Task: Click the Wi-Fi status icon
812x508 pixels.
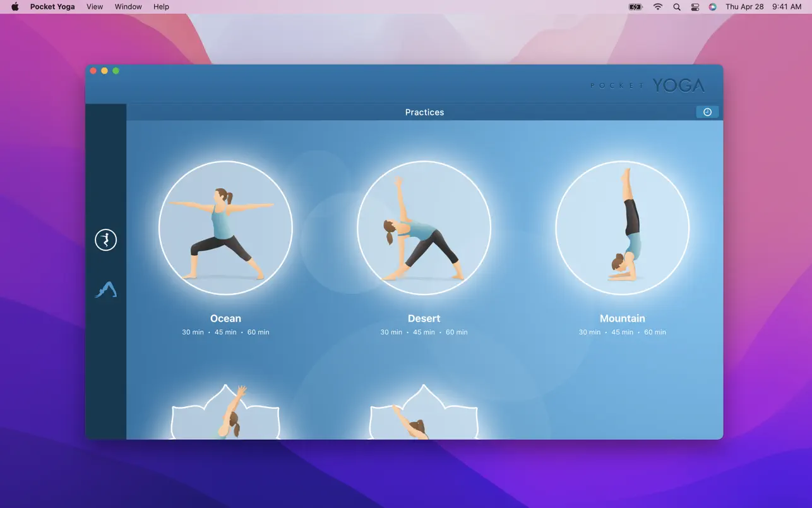Action: [658, 7]
